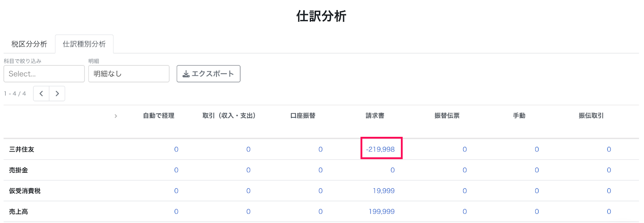Screen dimensions: 644x223
Task: Click the 売上高 row label
Action: (x=19, y=211)
